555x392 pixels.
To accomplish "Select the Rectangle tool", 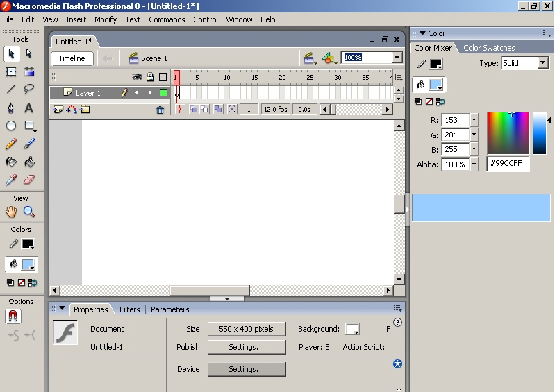I will click(x=29, y=126).
